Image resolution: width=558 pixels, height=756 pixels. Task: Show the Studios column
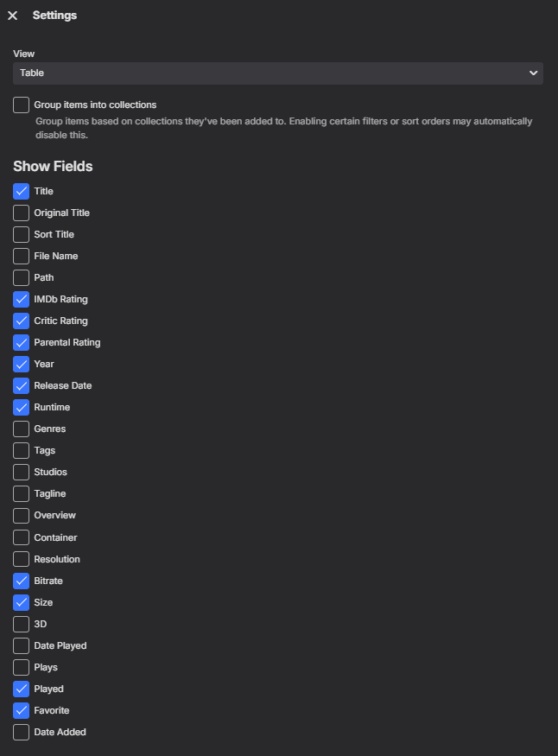[21, 472]
